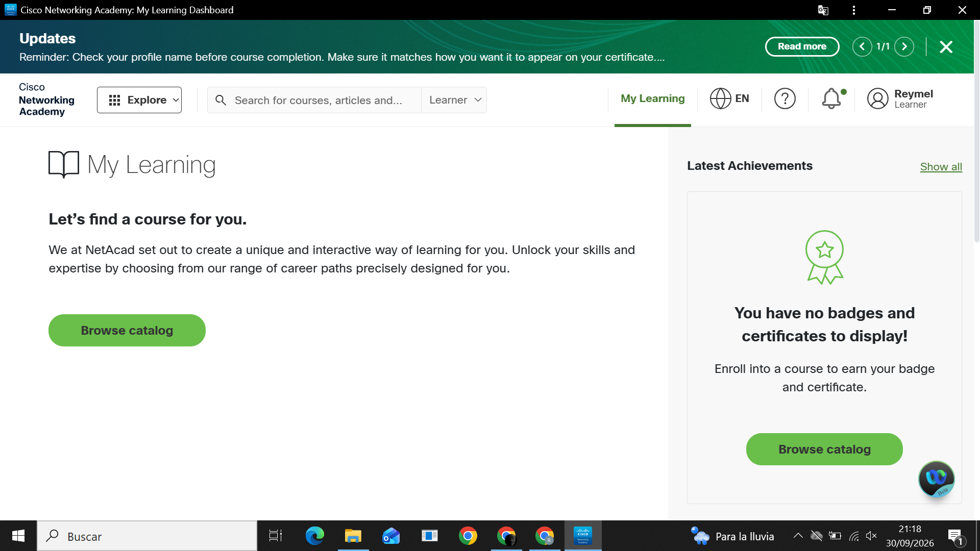Click the search magnifier icon
This screenshot has width=980, height=551.
(x=220, y=100)
